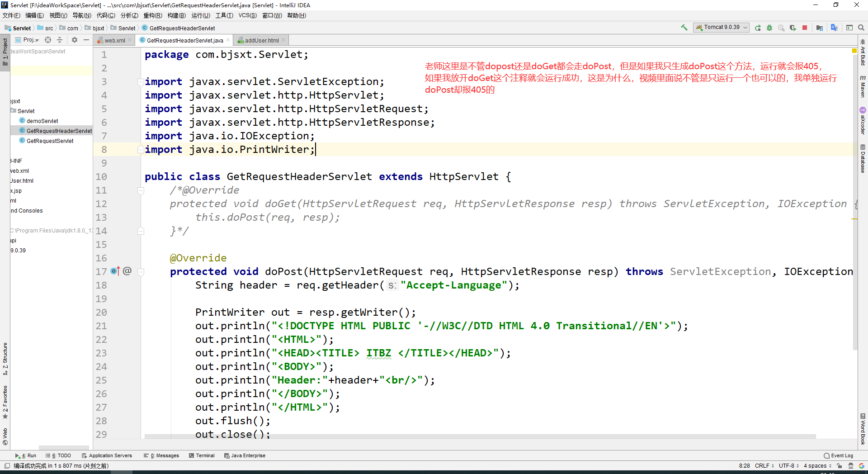
Task: Change CRLF line separator in status bar
Action: [x=764, y=465]
